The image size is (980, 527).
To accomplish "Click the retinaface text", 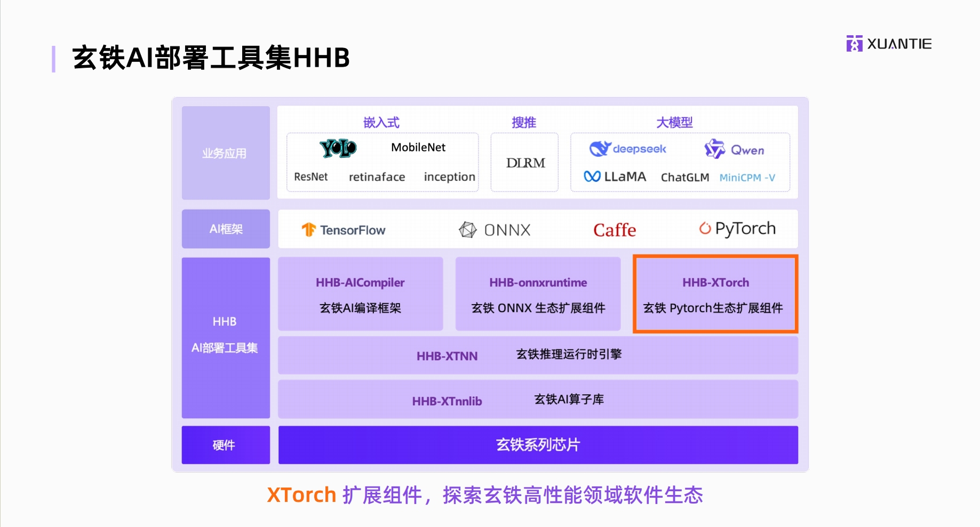I will (377, 177).
